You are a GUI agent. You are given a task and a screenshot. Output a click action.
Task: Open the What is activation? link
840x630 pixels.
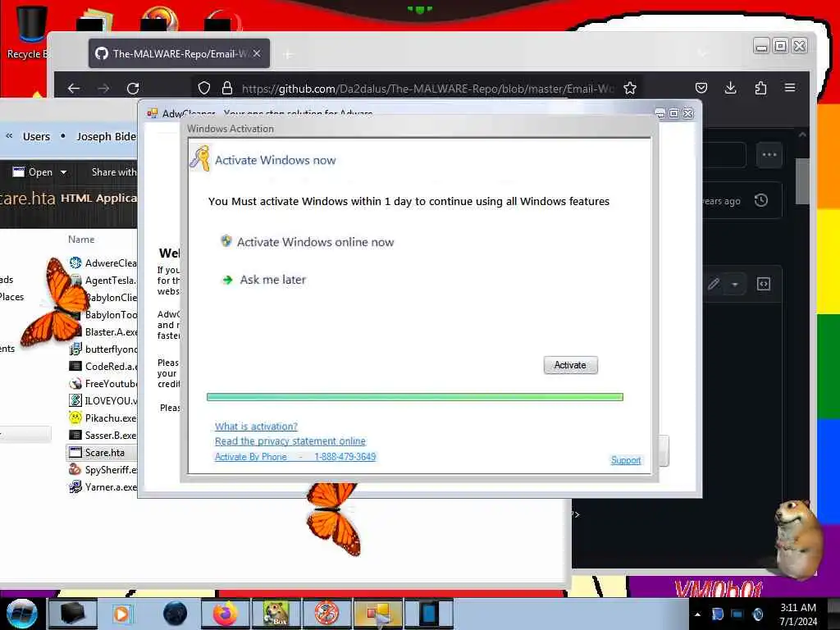256,427
